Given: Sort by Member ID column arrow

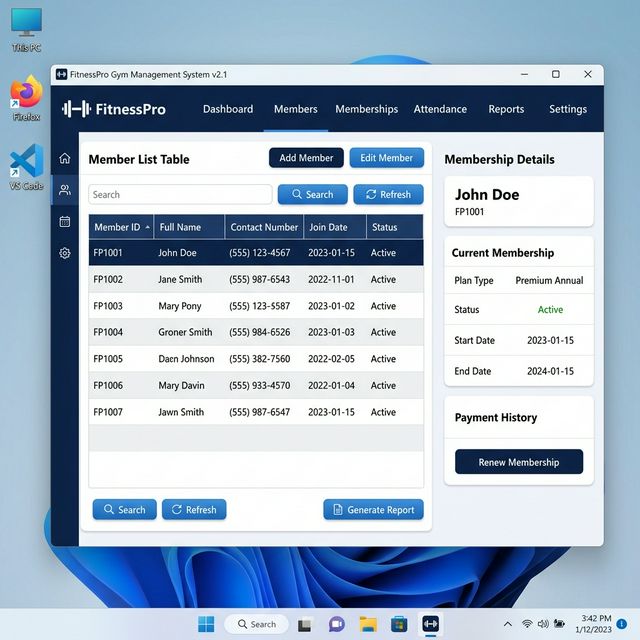Looking at the screenshot, I should point(148,227).
